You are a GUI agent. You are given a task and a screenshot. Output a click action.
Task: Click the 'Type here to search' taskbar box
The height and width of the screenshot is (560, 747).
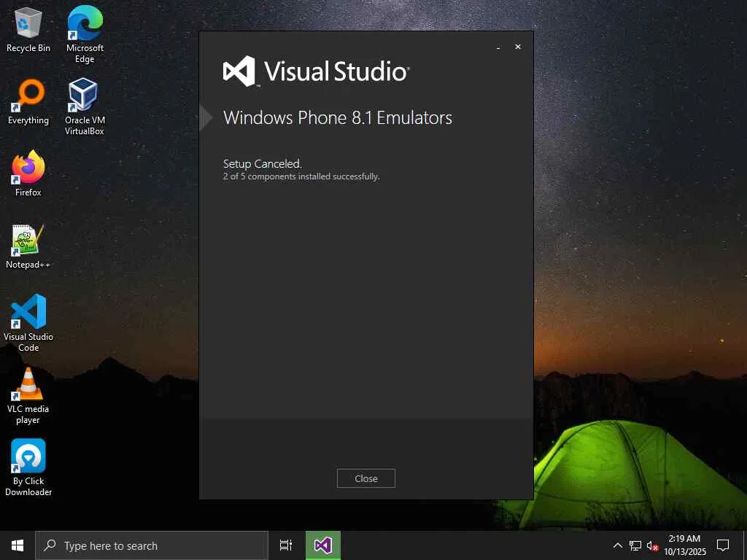coord(152,545)
